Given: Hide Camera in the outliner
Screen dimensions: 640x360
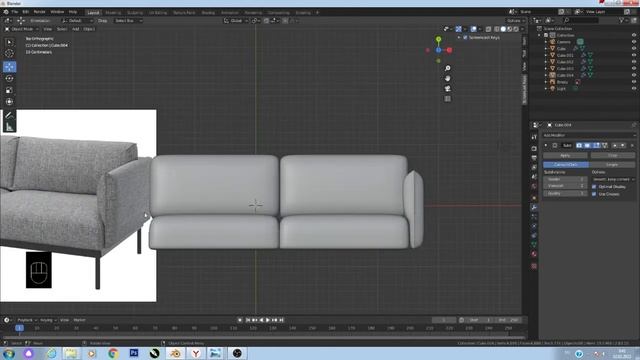Looking at the screenshot, I should (634, 42).
